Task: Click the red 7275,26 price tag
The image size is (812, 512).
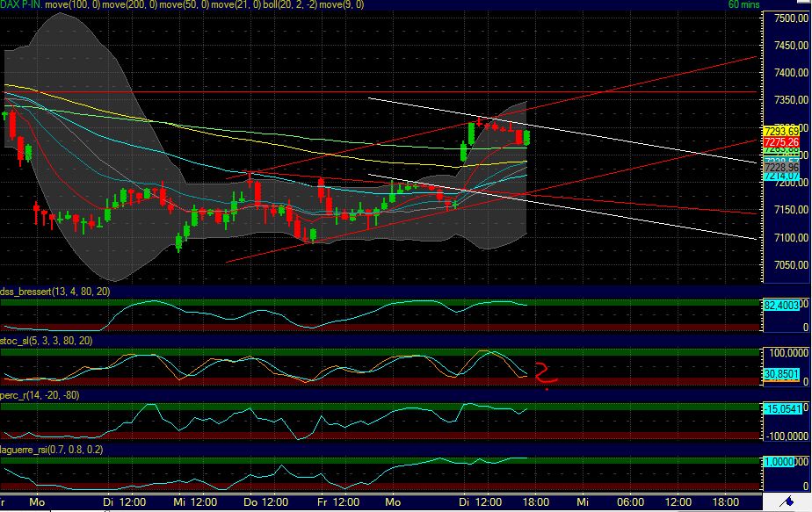Action: (x=781, y=142)
